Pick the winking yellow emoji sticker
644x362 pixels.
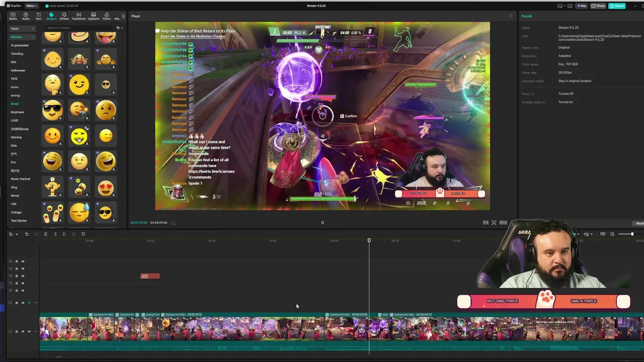(x=79, y=84)
